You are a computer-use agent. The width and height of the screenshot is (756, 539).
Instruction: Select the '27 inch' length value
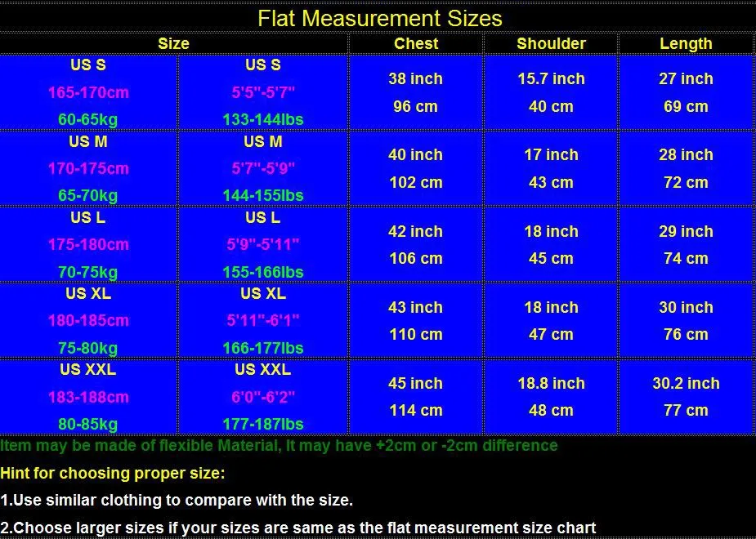coord(686,78)
